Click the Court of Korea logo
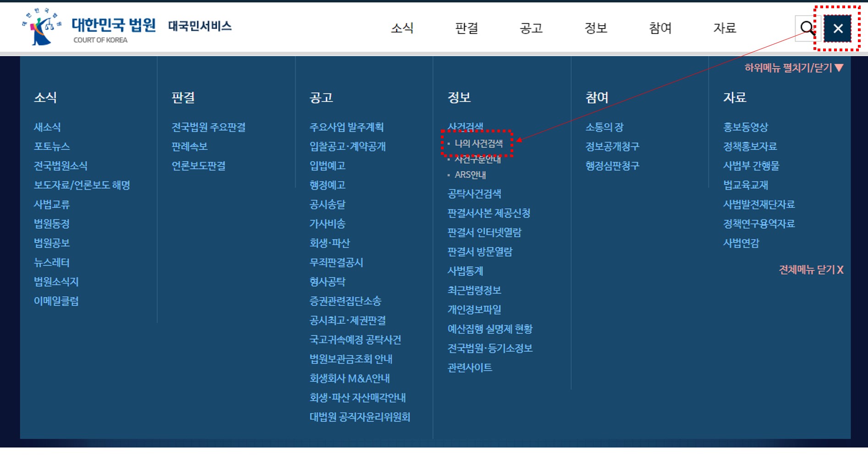The height and width of the screenshot is (458, 868). [x=90, y=27]
